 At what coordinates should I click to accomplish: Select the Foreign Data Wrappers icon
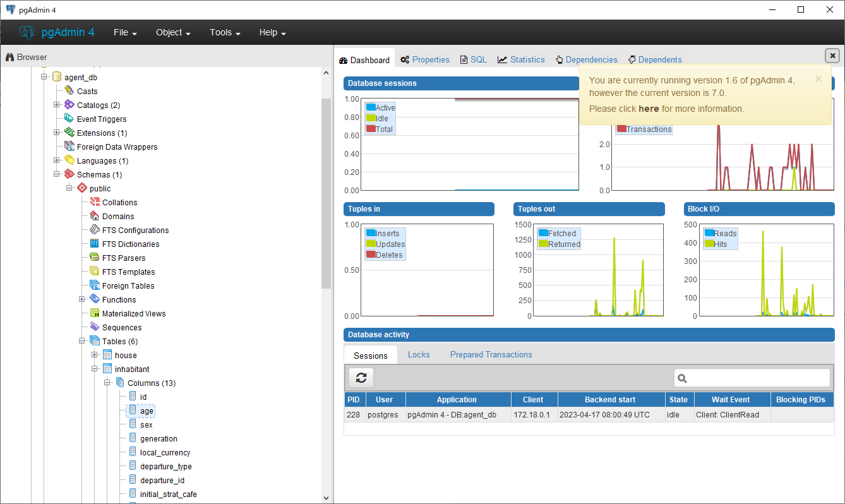click(x=69, y=147)
